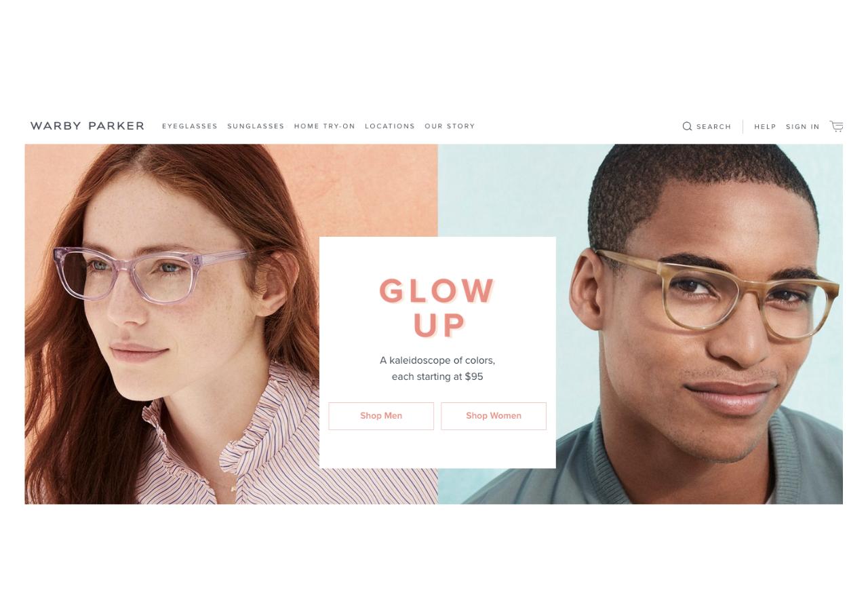Image resolution: width=868 pixels, height=614 pixels.
Task: Open the Help link
Action: tap(765, 127)
